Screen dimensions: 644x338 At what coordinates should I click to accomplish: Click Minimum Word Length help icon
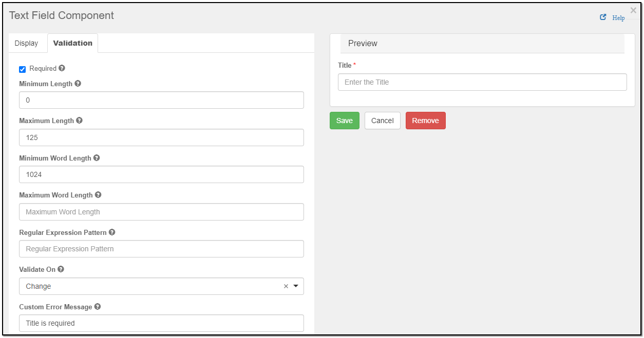coord(97,158)
